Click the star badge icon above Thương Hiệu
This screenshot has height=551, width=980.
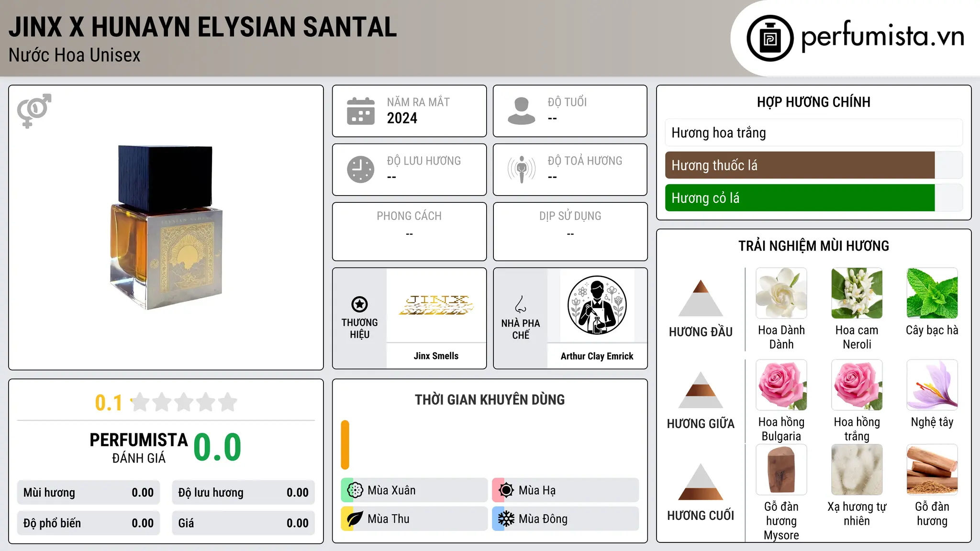[359, 304]
